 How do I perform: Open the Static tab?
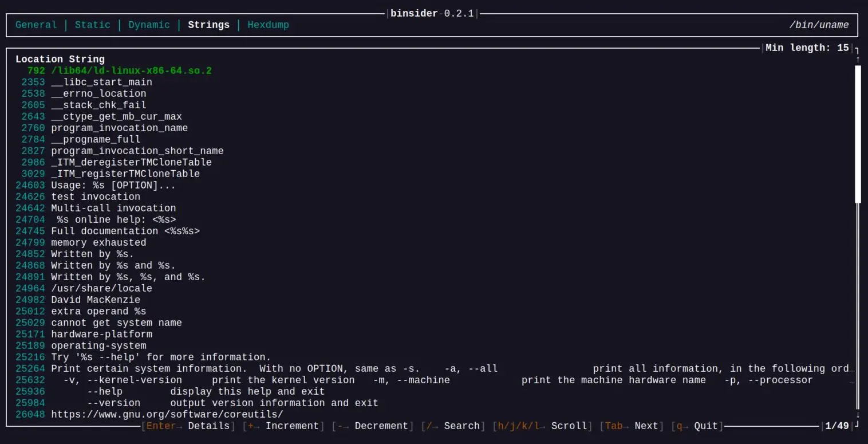click(x=93, y=25)
